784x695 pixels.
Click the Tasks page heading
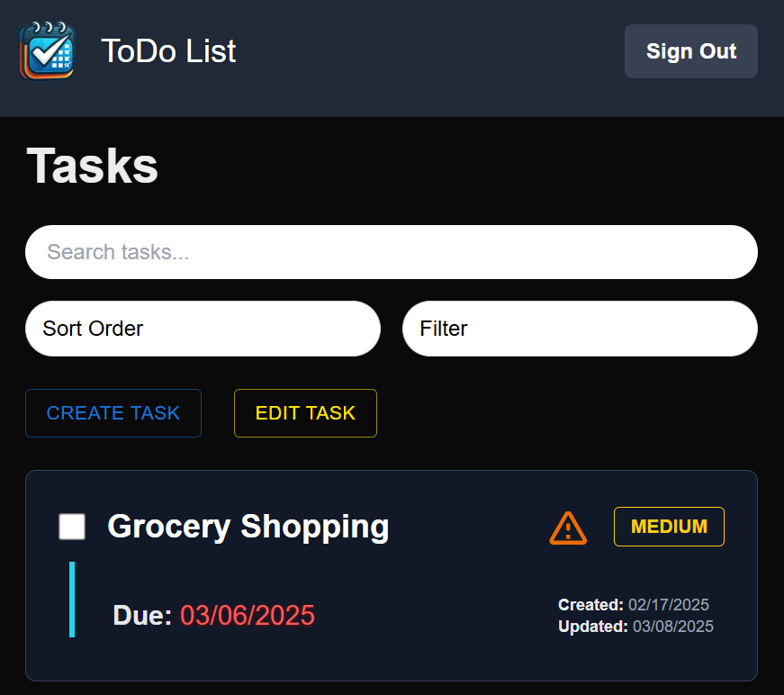[92, 166]
